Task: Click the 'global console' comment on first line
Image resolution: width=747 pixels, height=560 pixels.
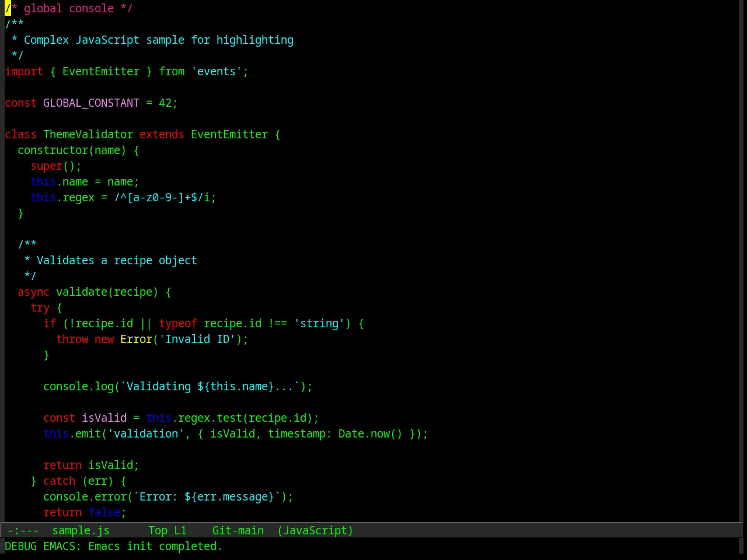Action: [x=69, y=9]
